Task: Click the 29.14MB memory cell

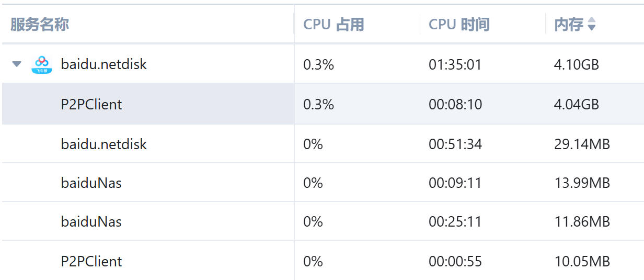Action: point(582,144)
